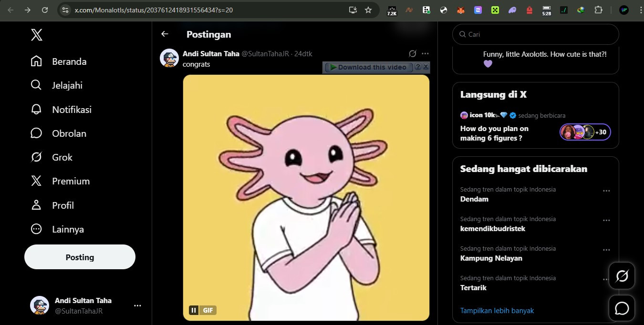Open the floating chat messages button

click(x=622, y=308)
